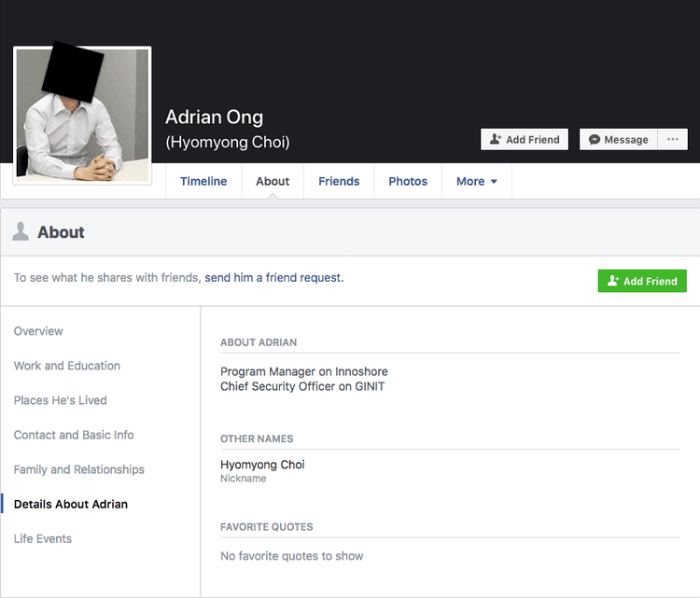
Task: Open the Friends tab
Action: [339, 182]
